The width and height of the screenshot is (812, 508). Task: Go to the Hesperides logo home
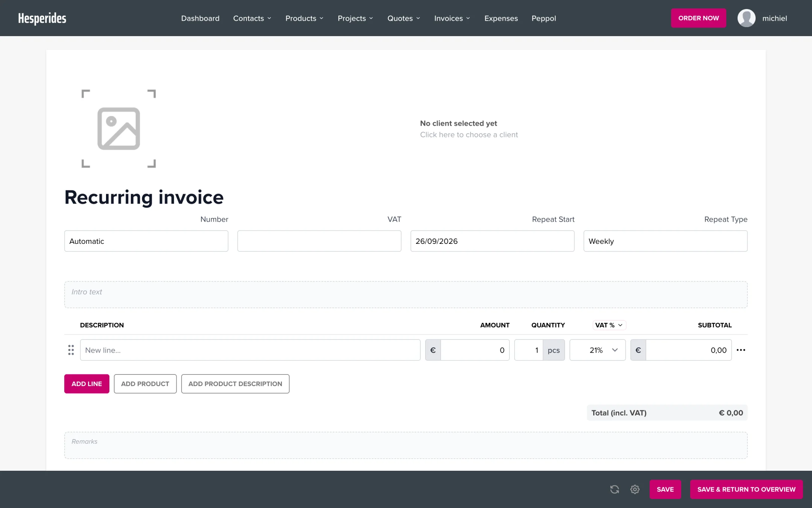42,18
